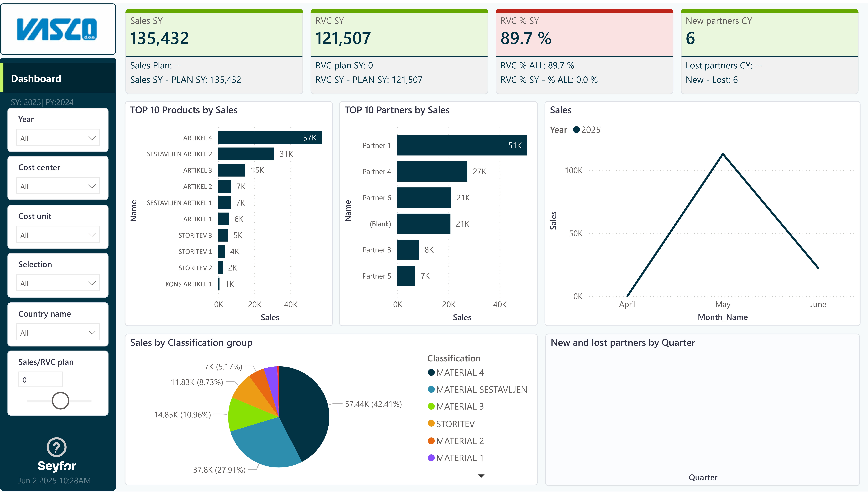Click the Partner 1 bar
Image resolution: width=868 pixels, height=495 pixels.
coord(462,146)
